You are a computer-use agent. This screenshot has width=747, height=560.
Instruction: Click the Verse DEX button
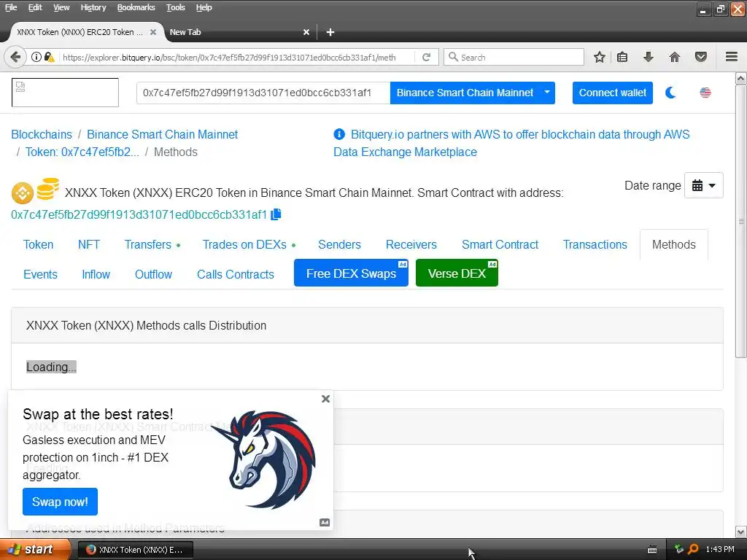(457, 273)
